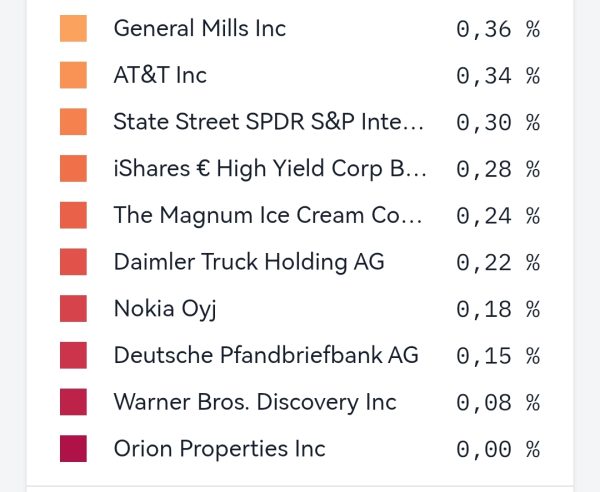Open the AT&T Inc holding
The height and width of the screenshot is (492, 600).
click(x=160, y=75)
